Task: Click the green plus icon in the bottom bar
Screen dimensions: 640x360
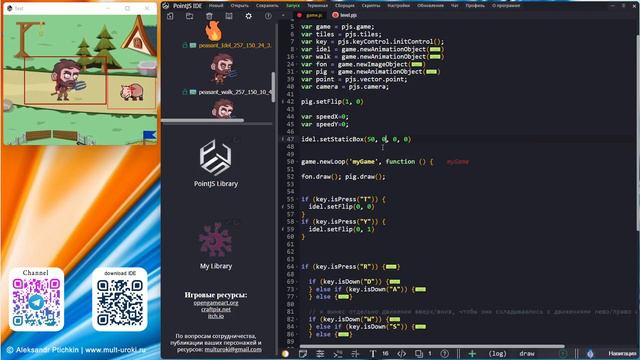Action: pyautogui.click(x=472, y=353)
